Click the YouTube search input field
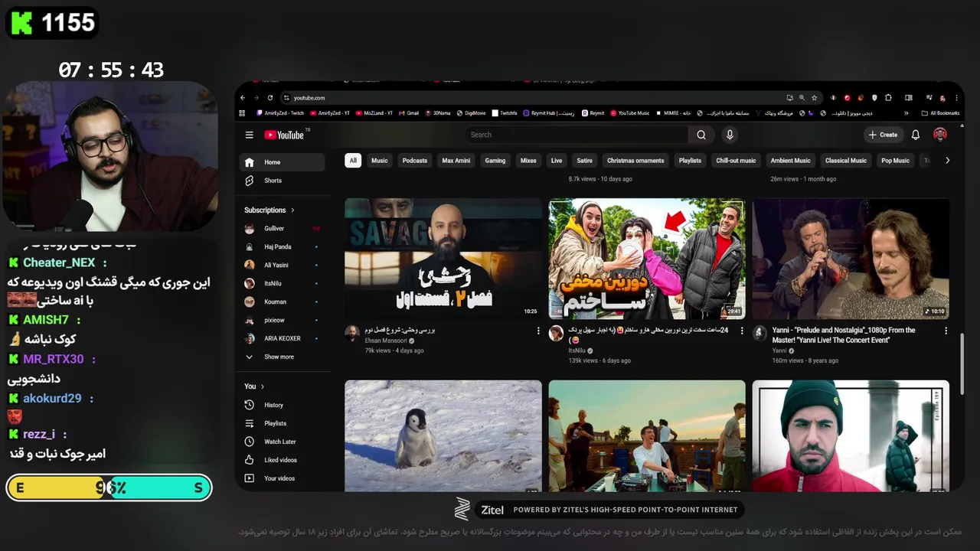 pyautogui.click(x=577, y=135)
